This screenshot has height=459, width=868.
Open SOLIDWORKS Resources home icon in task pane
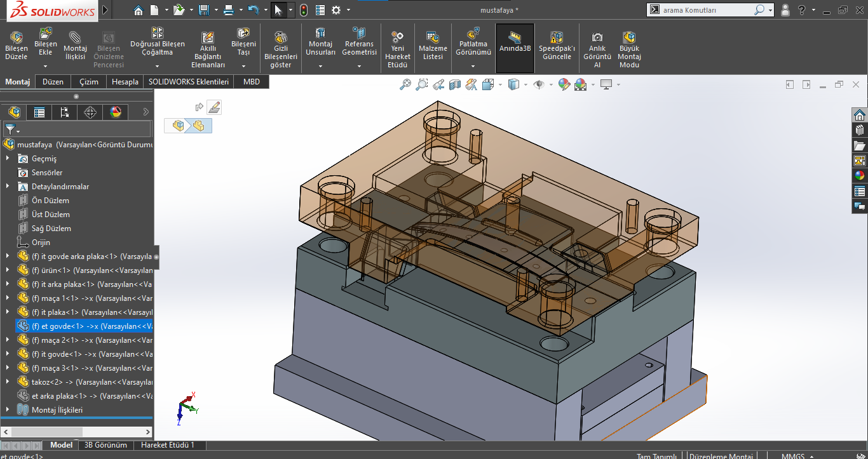coord(860,115)
